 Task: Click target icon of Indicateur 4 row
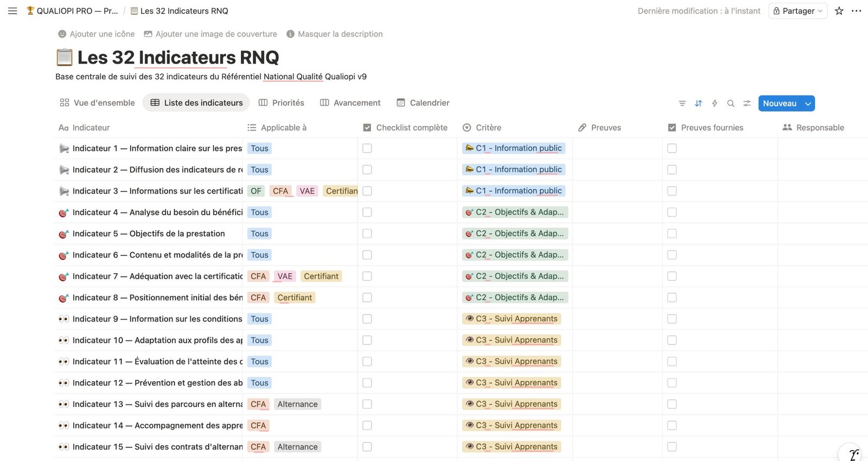(63, 213)
